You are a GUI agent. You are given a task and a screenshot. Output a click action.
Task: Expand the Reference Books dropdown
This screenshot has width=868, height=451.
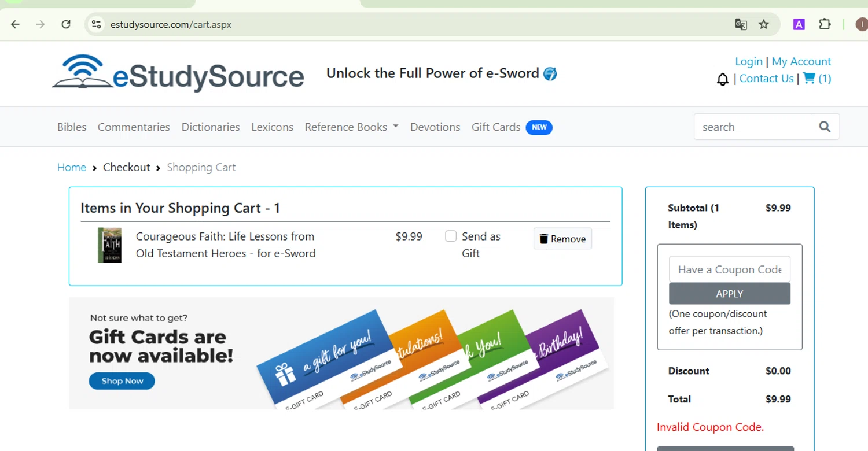352,127
